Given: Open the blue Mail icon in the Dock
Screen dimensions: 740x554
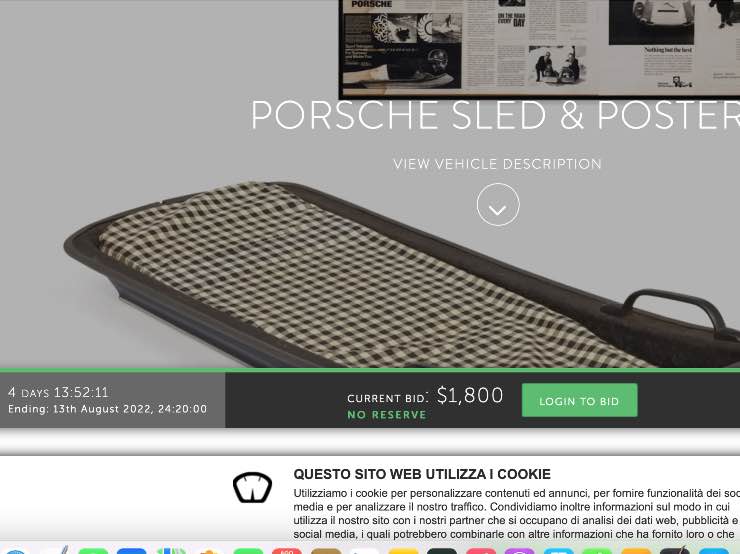Looking at the screenshot, I should (x=131, y=550).
